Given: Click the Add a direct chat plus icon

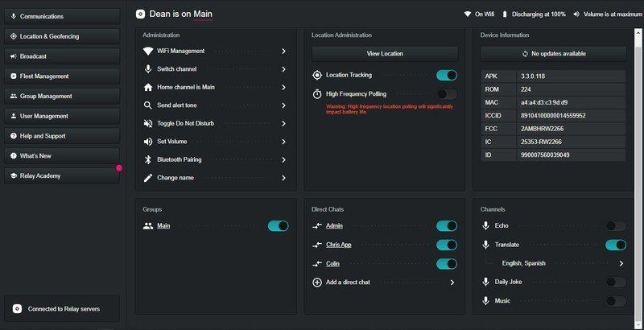Looking at the screenshot, I should (317, 283).
